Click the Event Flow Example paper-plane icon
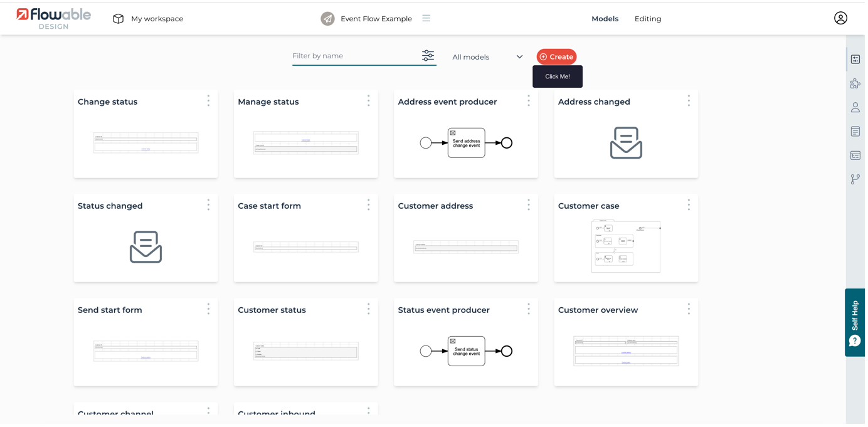868x427 pixels. click(x=327, y=19)
